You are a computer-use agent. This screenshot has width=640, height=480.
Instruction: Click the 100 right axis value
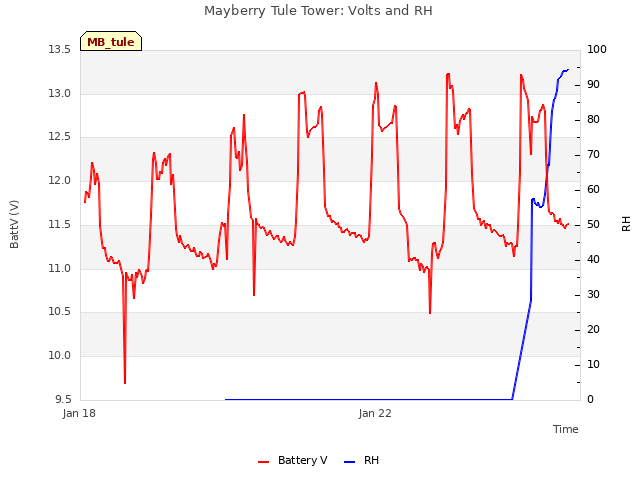(597, 50)
